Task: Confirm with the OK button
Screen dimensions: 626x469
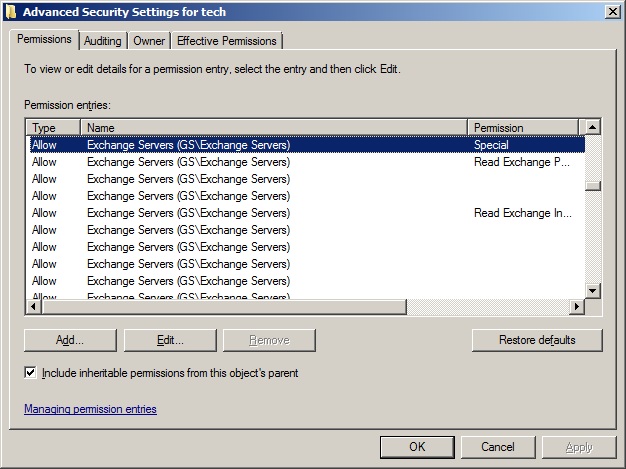Action: 417,447
